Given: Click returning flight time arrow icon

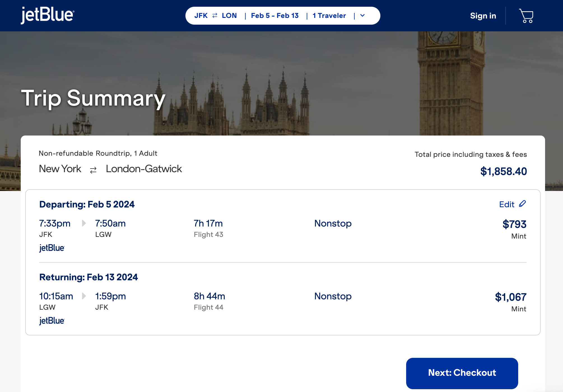Looking at the screenshot, I should click(x=84, y=296).
